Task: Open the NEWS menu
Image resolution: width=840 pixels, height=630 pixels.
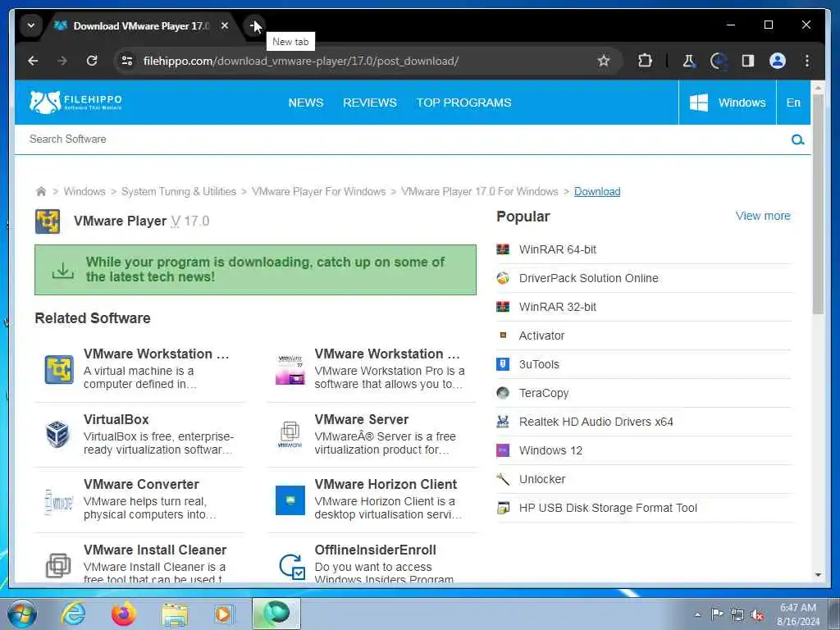Action: point(305,103)
